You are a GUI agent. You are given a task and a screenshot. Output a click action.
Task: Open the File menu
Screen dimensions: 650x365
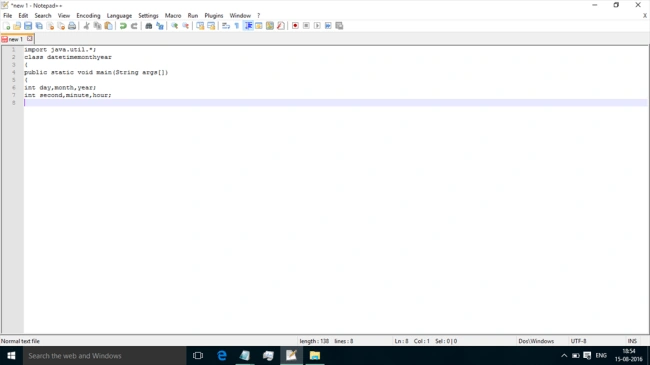tap(7, 15)
